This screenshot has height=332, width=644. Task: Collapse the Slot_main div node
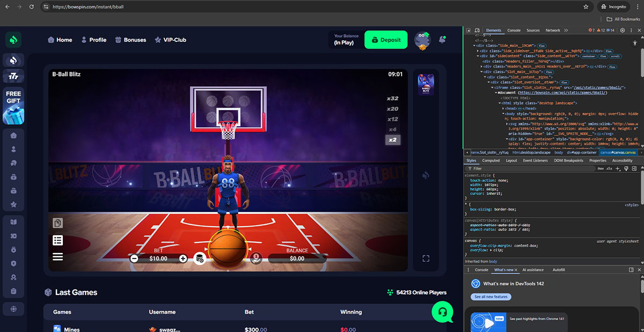[x=482, y=71]
